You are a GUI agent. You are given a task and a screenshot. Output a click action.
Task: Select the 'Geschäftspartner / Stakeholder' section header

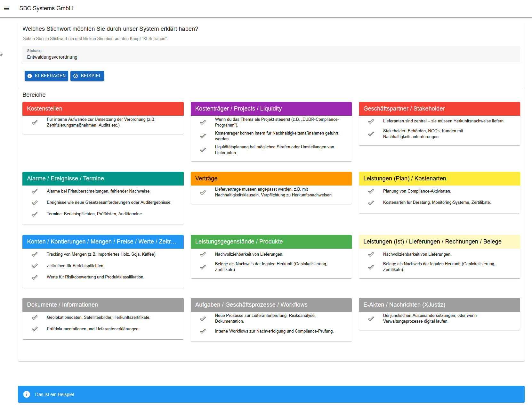(439, 109)
